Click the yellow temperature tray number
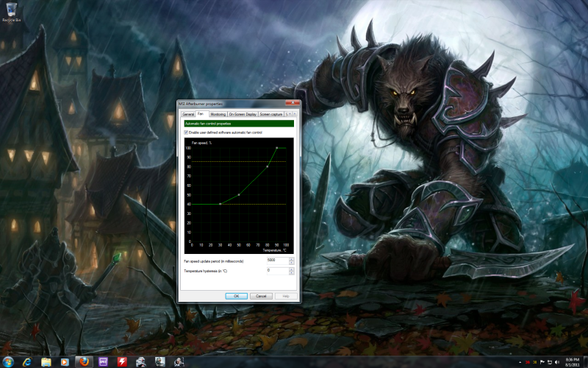Image resolution: width=588 pixels, height=368 pixels. coord(535,362)
